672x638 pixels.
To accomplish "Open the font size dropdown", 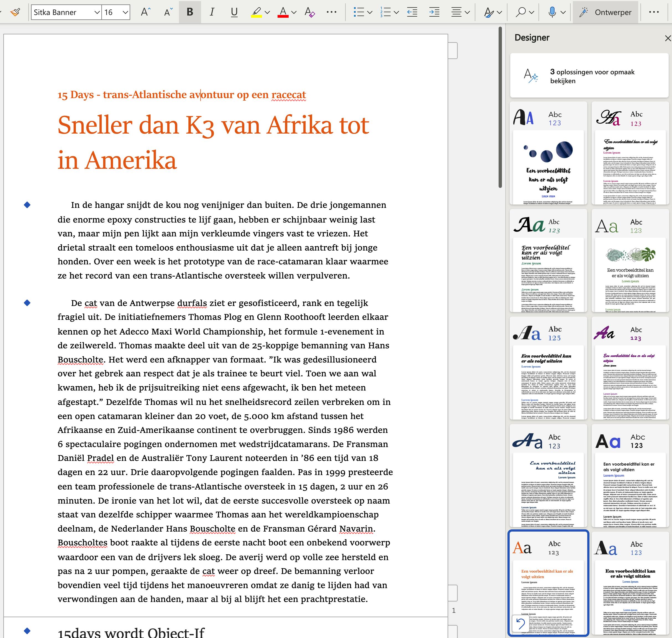I will pyautogui.click(x=125, y=12).
